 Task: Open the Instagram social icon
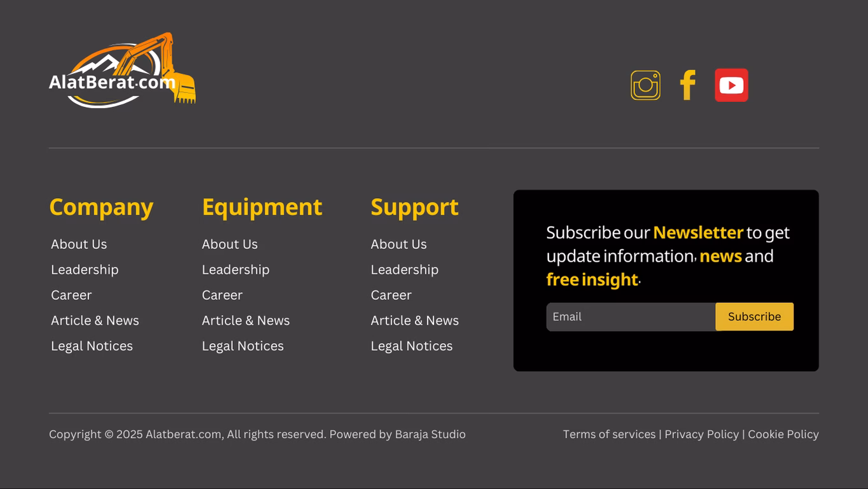645,85
